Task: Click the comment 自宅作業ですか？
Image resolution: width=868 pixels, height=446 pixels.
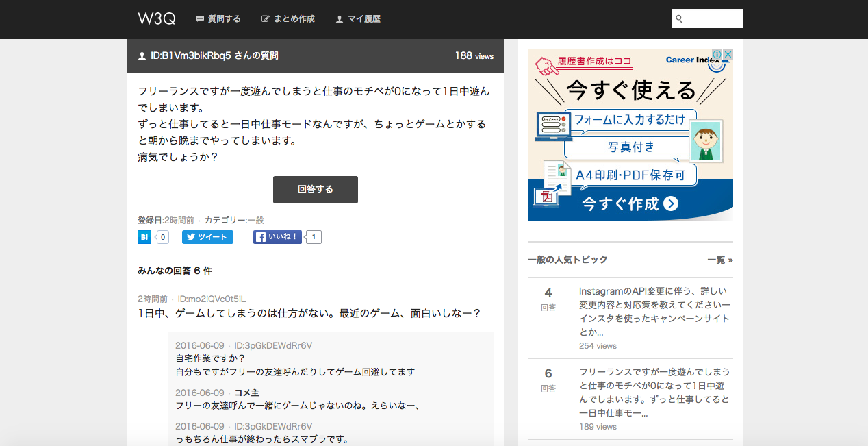Action: point(210,358)
